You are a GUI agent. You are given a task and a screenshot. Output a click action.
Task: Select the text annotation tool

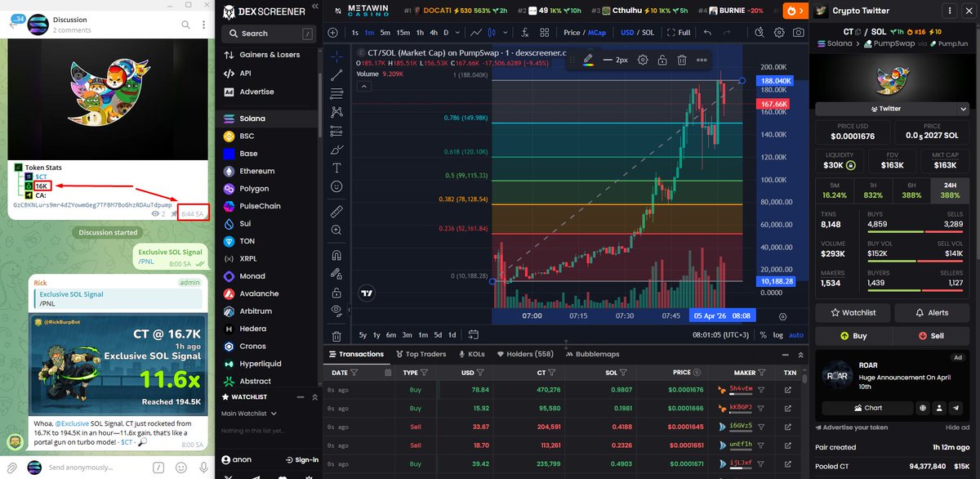coord(337,168)
